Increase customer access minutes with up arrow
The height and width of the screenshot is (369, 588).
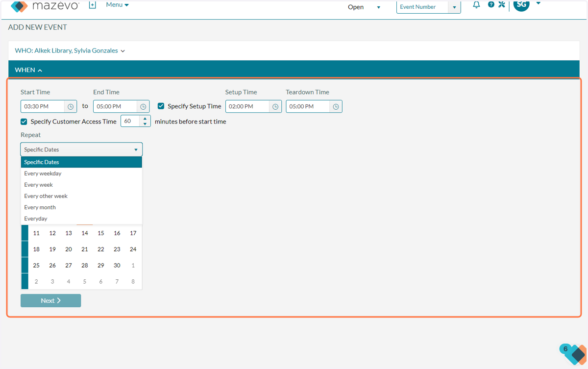[x=145, y=118]
